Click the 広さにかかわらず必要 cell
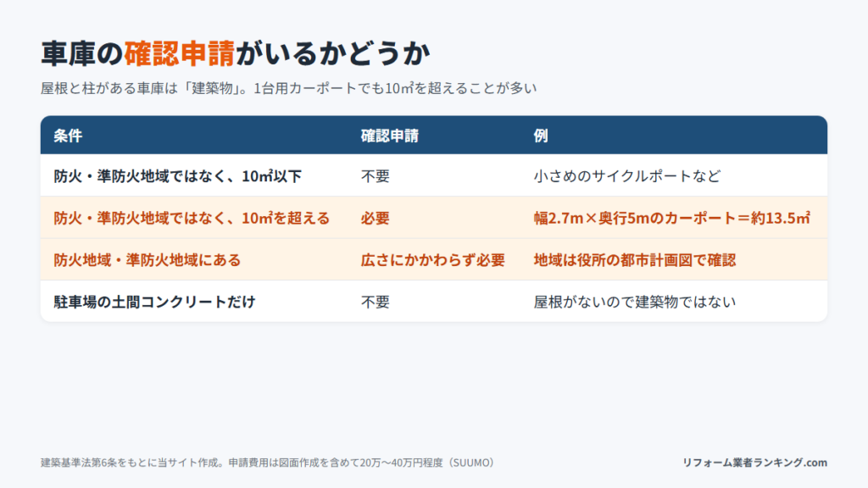 (x=433, y=260)
